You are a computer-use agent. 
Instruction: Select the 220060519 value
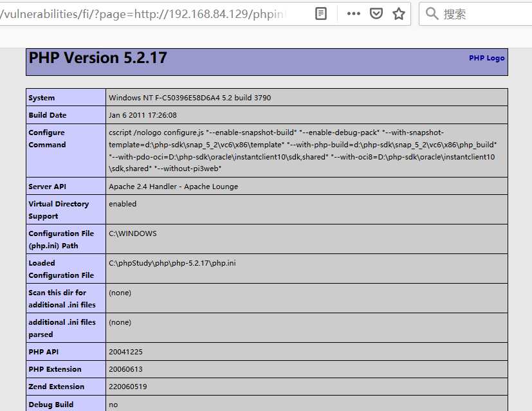[x=127, y=387]
